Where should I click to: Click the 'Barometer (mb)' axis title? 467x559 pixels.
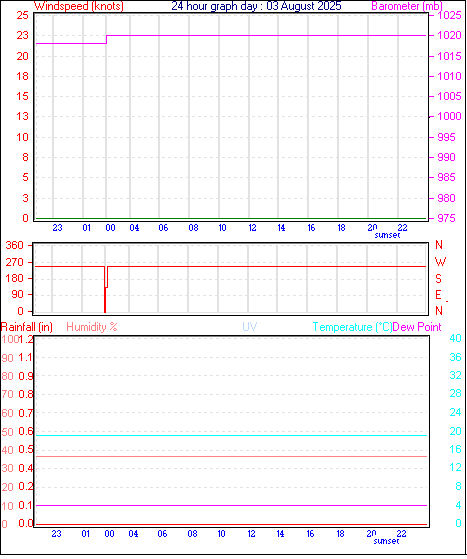coord(407,6)
